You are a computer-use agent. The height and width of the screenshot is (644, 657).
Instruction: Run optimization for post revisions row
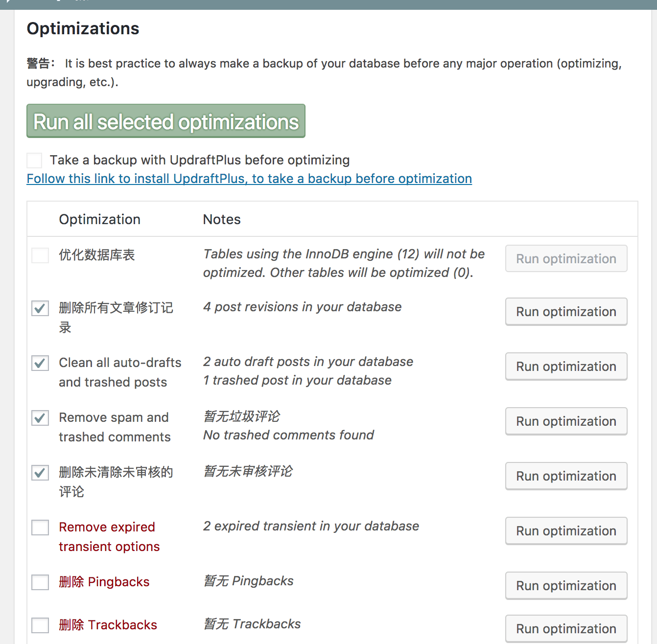click(566, 312)
